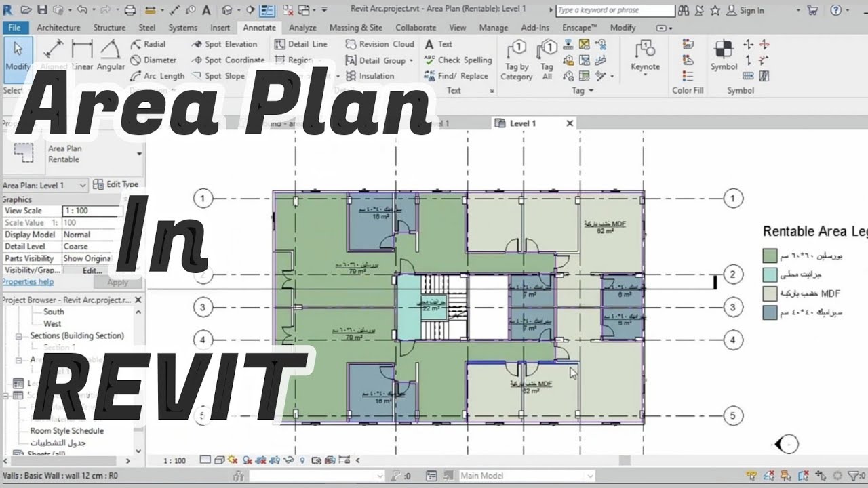Select the Linear dimension tool
Screen dimensions: 868x488
click(82, 56)
